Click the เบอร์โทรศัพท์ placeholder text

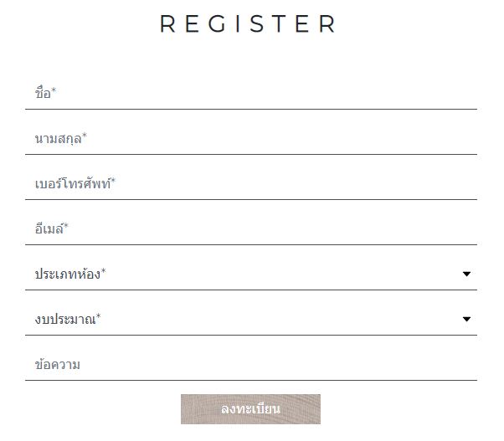click(72, 184)
